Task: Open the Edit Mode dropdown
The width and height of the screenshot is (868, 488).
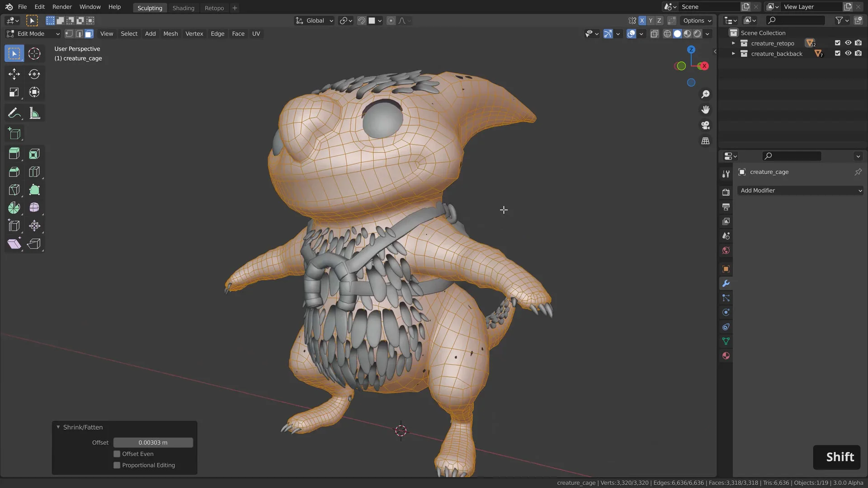Action: point(33,33)
